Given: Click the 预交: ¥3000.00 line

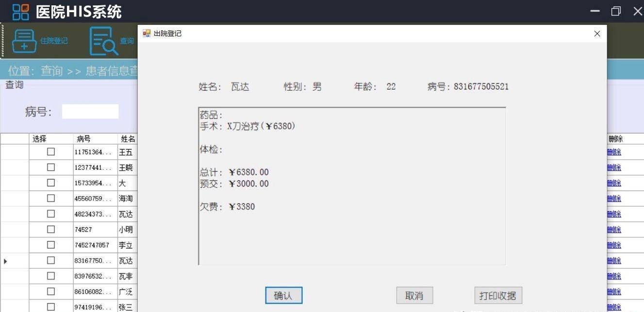Looking at the screenshot, I should [234, 184].
